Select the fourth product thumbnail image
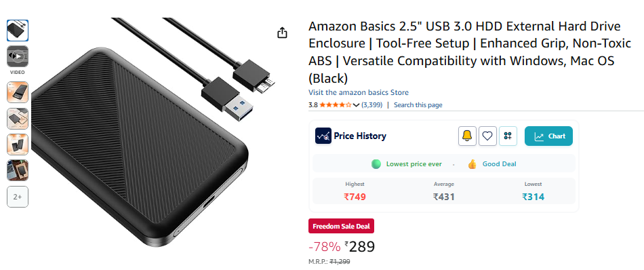The height and width of the screenshot is (270, 644). point(17,118)
